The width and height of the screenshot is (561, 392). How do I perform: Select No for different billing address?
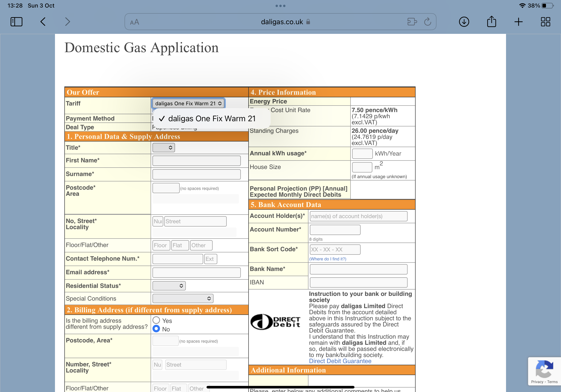pos(156,329)
